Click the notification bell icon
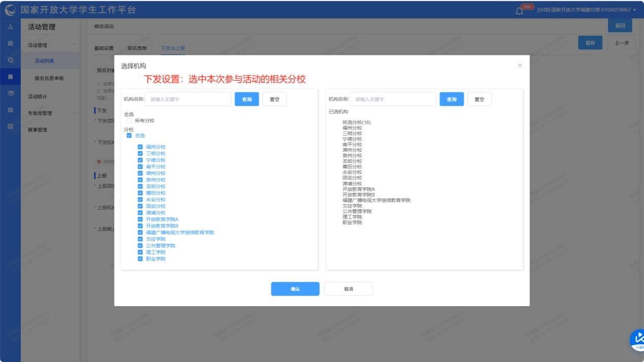 pos(519,11)
